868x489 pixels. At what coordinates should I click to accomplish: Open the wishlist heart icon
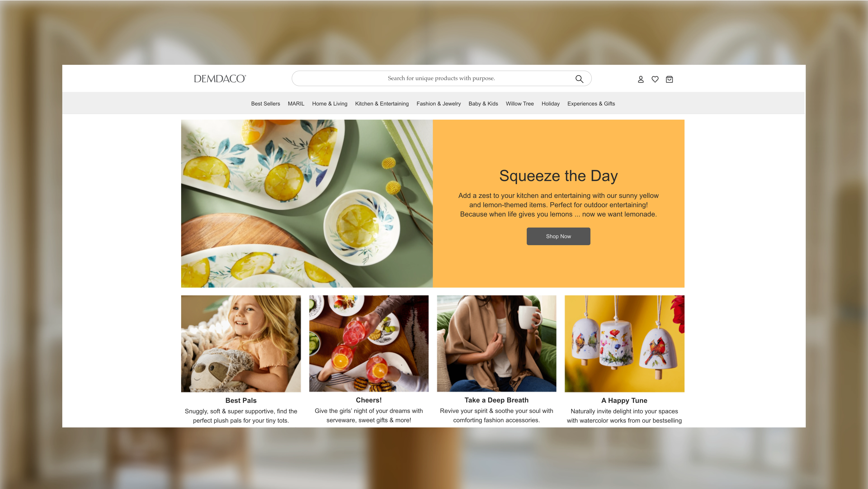coord(655,79)
